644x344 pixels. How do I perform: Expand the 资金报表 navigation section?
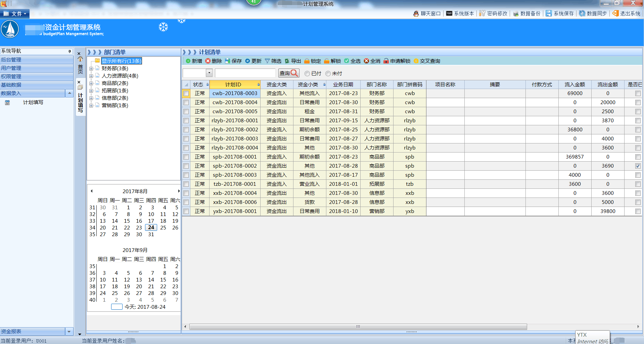pos(69,332)
